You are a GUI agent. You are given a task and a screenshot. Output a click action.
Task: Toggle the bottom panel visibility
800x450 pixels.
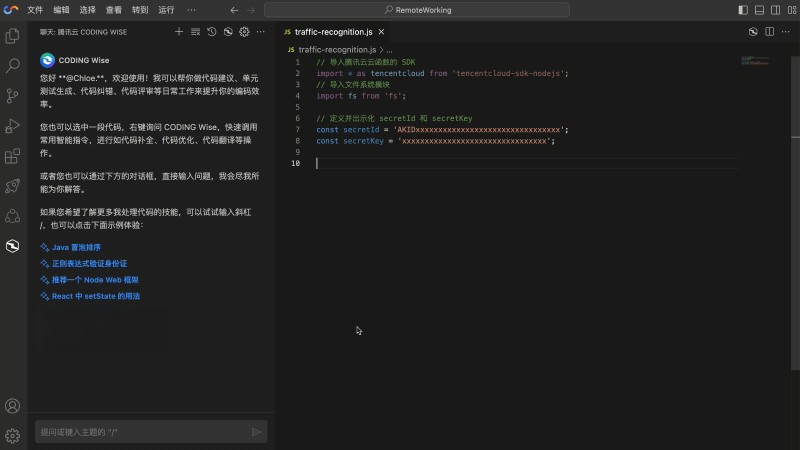(759, 10)
